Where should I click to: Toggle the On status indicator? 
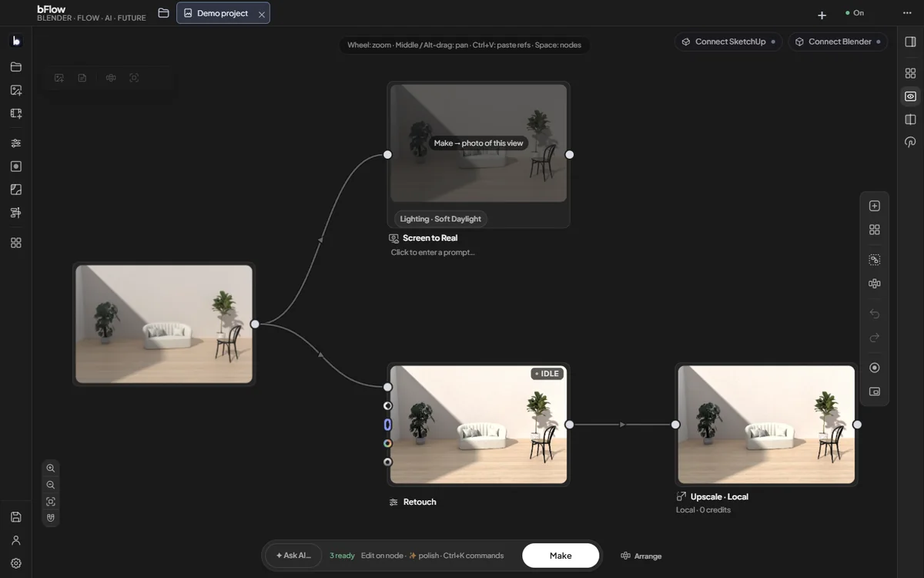tap(855, 13)
